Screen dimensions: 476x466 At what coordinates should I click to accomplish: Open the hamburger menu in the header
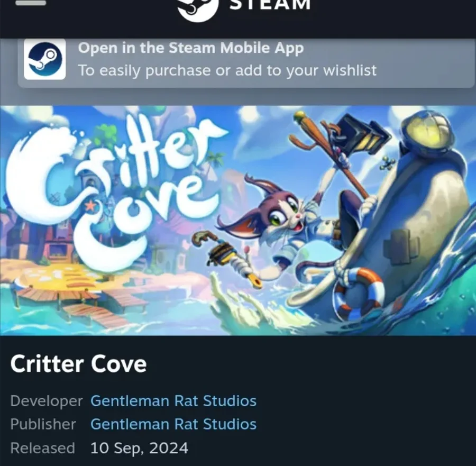click(x=31, y=3)
